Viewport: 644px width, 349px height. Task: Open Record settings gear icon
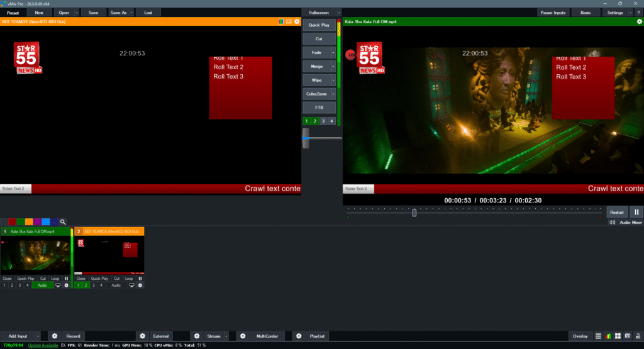point(55,336)
